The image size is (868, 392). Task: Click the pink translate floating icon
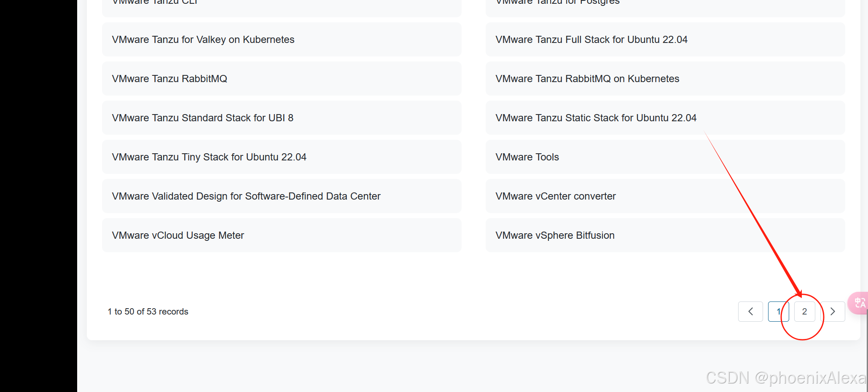pyautogui.click(x=859, y=303)
